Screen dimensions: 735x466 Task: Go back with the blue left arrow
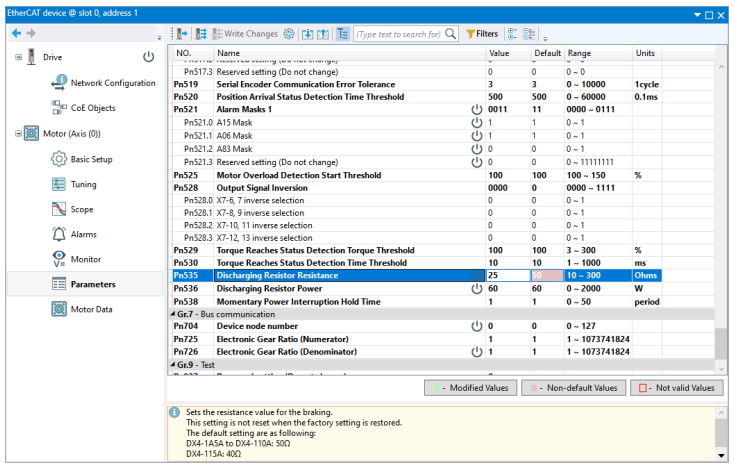pos(16,33)
